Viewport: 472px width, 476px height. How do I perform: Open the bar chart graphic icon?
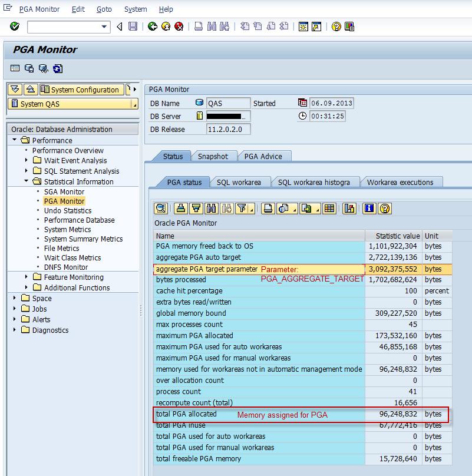(x=348, y=209)
